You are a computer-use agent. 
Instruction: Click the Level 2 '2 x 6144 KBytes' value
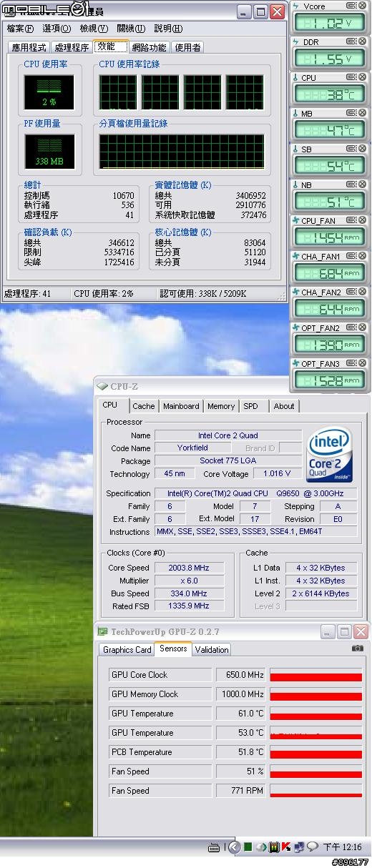[x=322, y=593]
